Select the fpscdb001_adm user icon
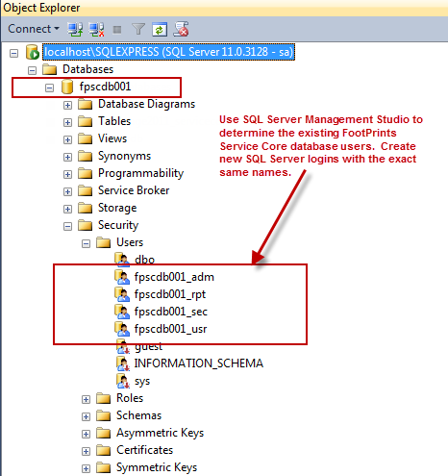This screenshot has width=448, height=476. (122, 277)
